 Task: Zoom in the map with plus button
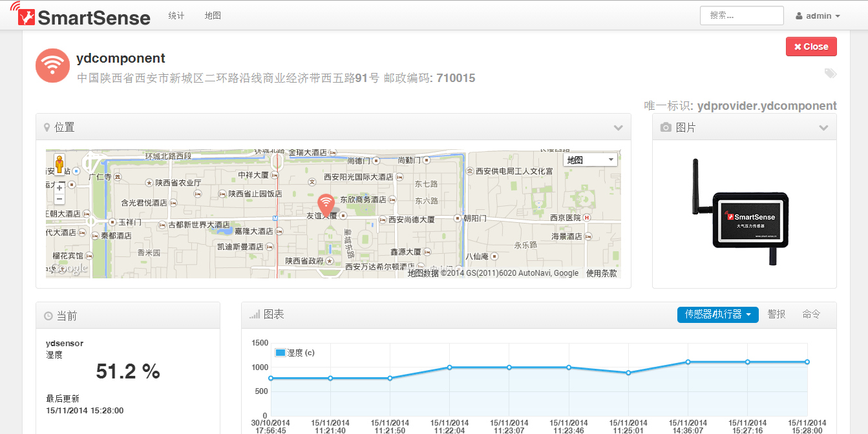59,188
